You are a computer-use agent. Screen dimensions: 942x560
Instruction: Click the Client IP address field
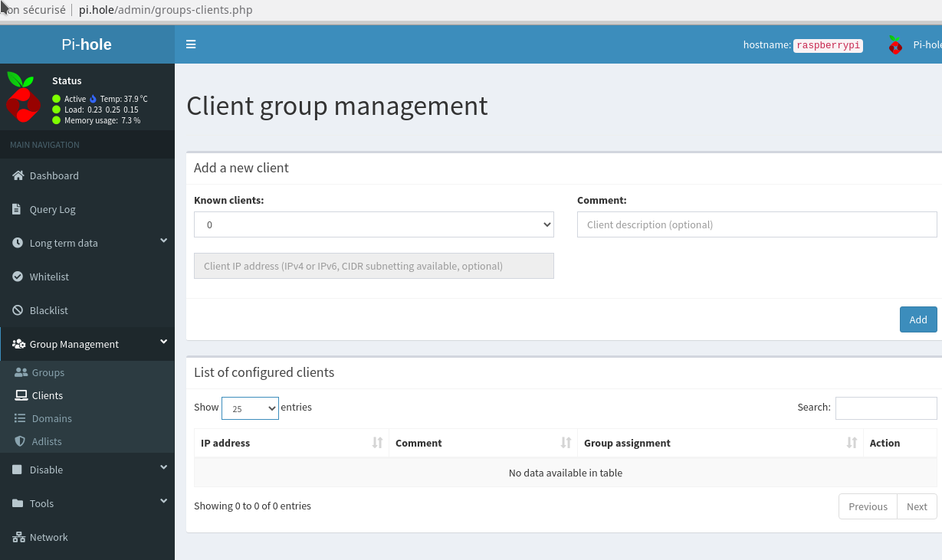click(374, 266)
